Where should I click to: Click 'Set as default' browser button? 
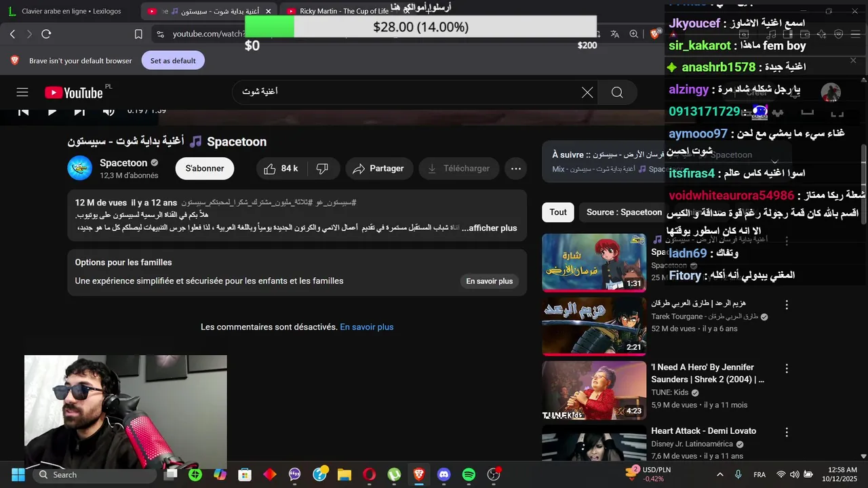click(x=173, y=60)
